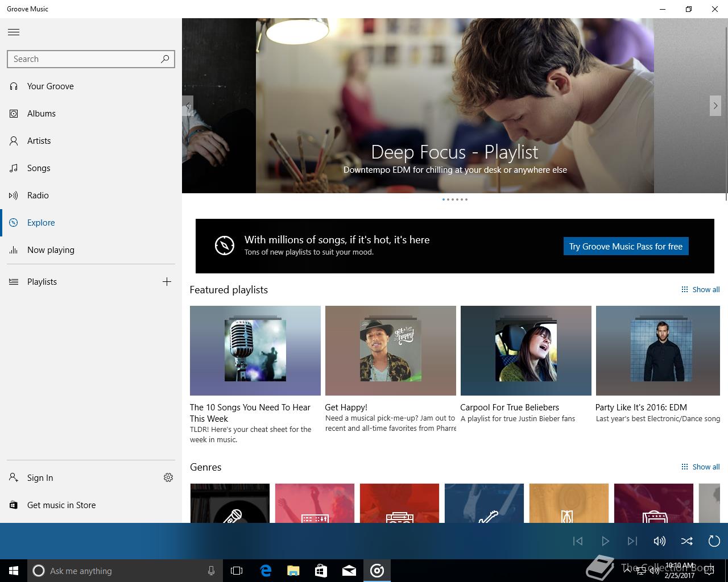Toggle repeat mode

(714, 541)
